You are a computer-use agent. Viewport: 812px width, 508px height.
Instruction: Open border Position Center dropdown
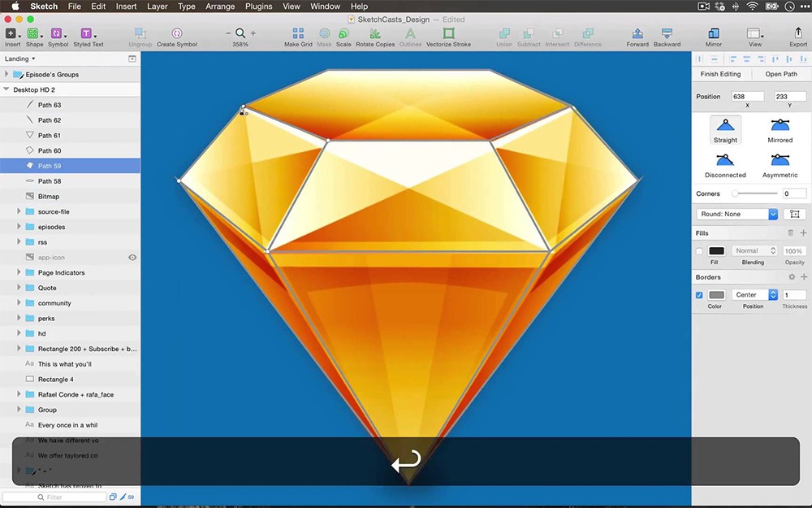coord(754,295)
